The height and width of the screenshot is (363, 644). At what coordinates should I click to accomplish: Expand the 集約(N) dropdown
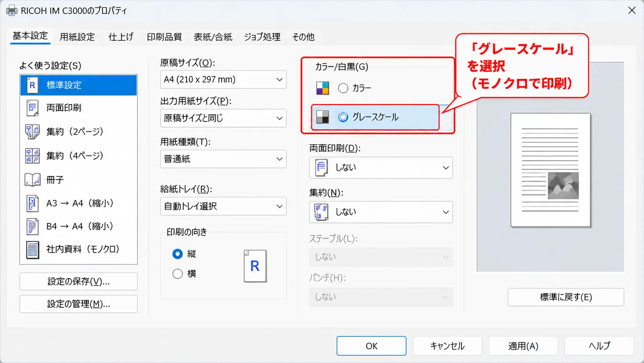coord(381,212)
